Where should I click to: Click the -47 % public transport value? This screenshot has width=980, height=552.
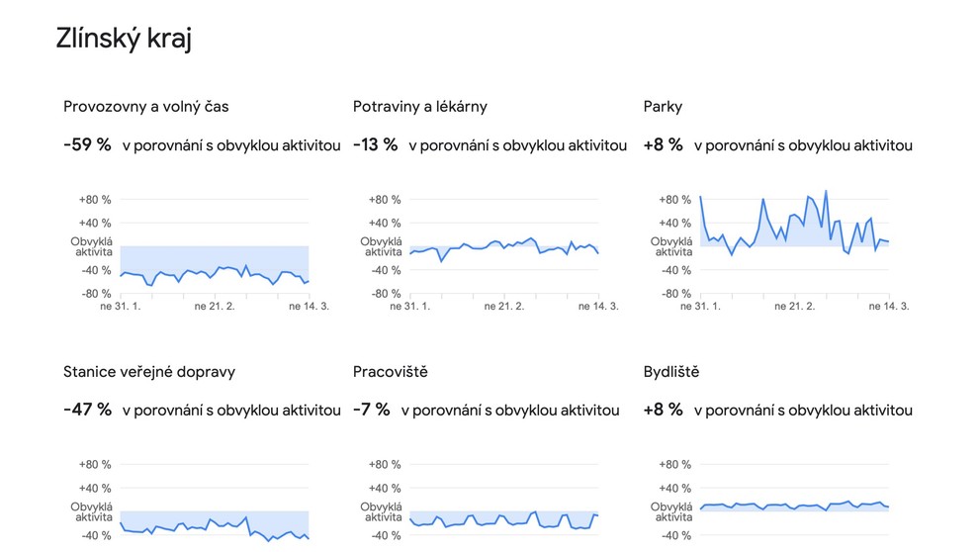tap(87, 410)
